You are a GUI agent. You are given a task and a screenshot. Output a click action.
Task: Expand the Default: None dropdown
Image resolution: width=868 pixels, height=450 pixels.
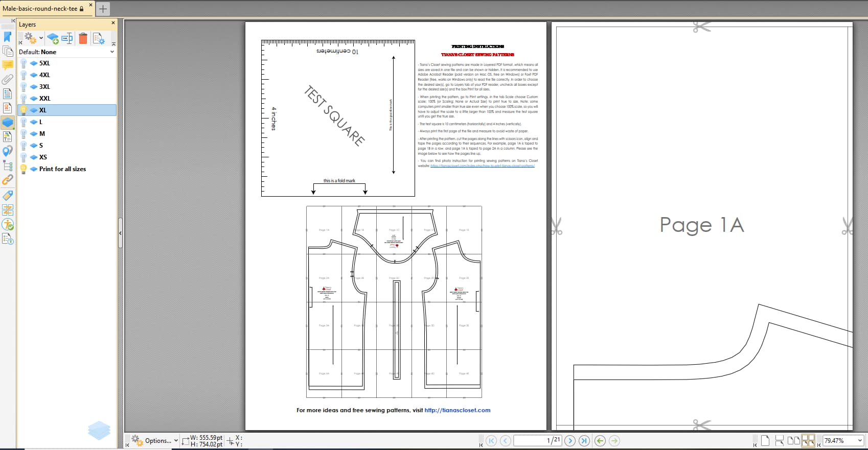click(112, 52)
